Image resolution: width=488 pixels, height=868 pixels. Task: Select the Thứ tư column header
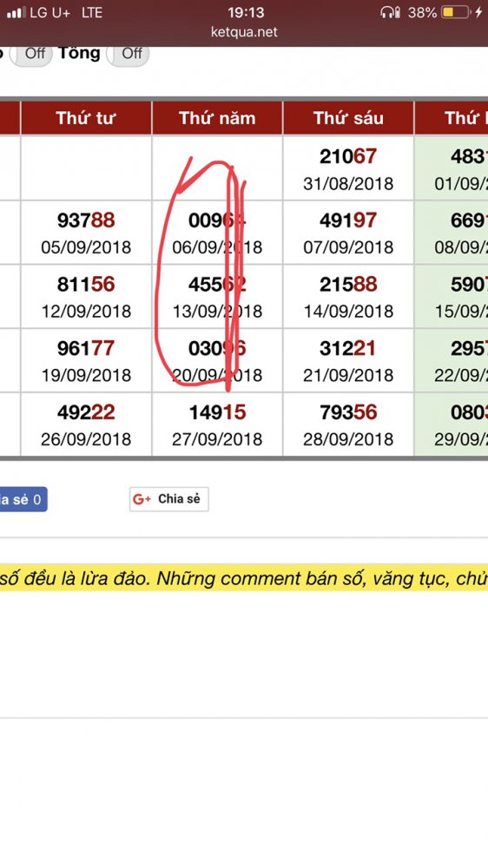pyautogui.click(x=86, y=118)
